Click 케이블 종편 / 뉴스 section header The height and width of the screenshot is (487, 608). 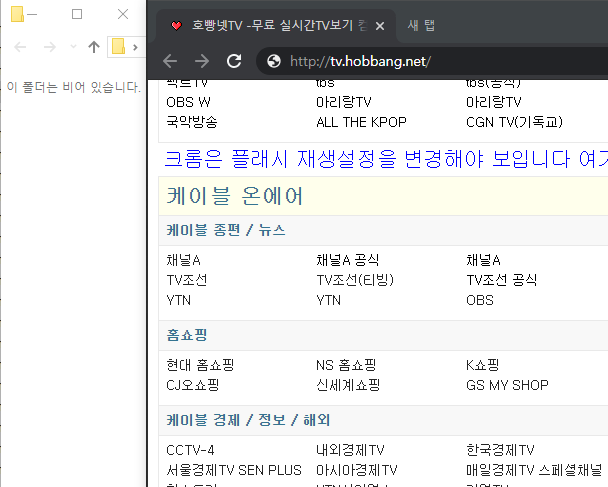pos(226,230)
